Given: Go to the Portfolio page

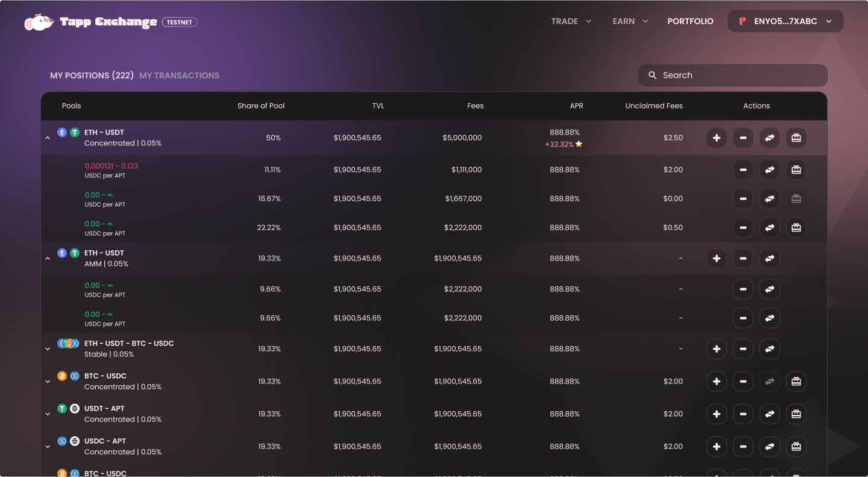Looking at the screenshot, I should pyautogui.click(x=690, y=21).
